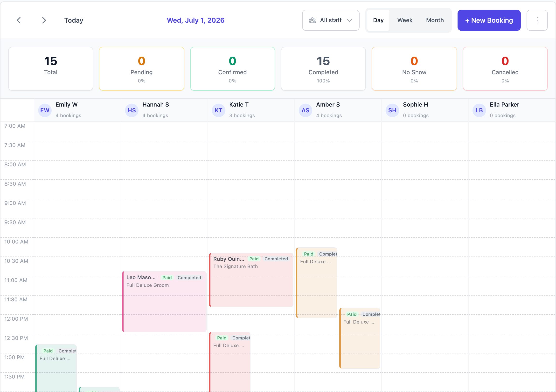Open the All staff filter dropdown
Image resolution: width=556 pixels, height=392 pixels.
[331, 20]
